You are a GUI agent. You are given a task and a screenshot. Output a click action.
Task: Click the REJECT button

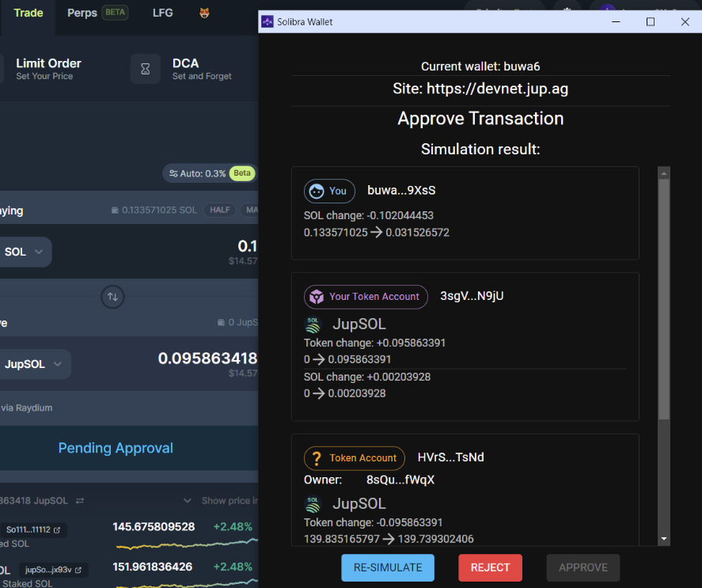(x=490, y=568)
